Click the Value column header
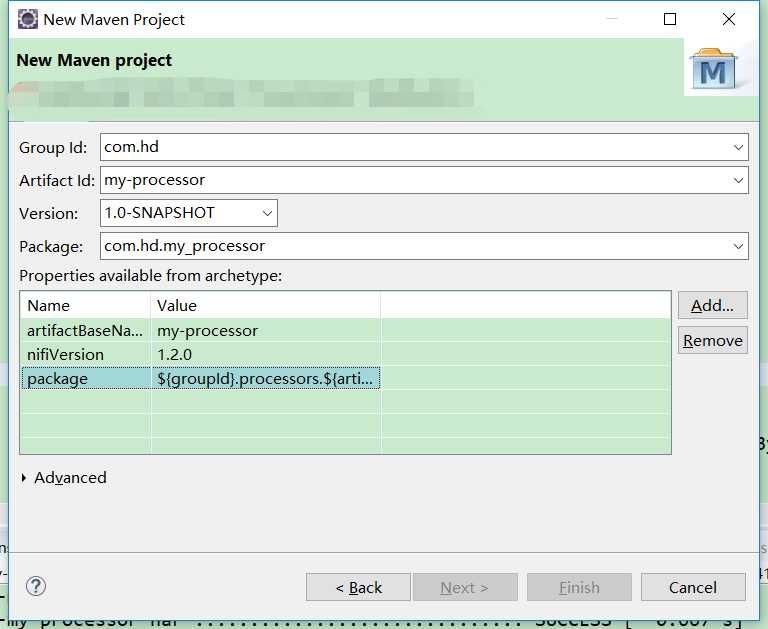 [x=266, y=305]
